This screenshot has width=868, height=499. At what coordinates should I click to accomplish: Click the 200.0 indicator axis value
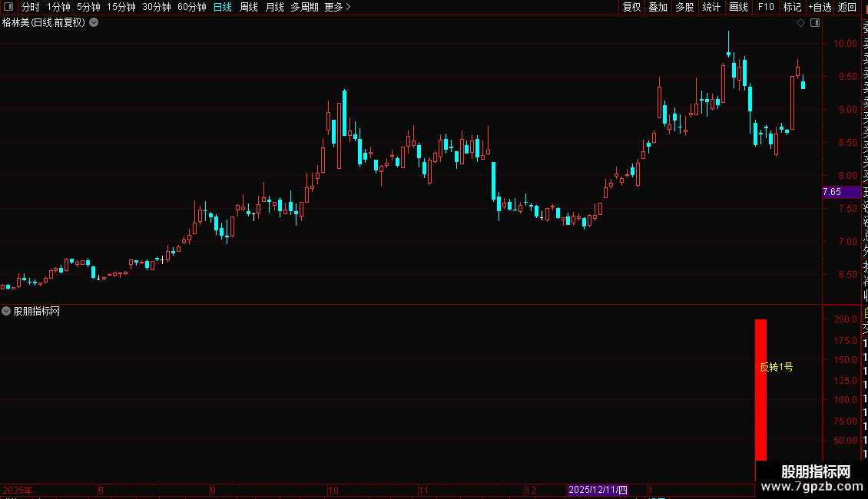[x=845, y=319]
